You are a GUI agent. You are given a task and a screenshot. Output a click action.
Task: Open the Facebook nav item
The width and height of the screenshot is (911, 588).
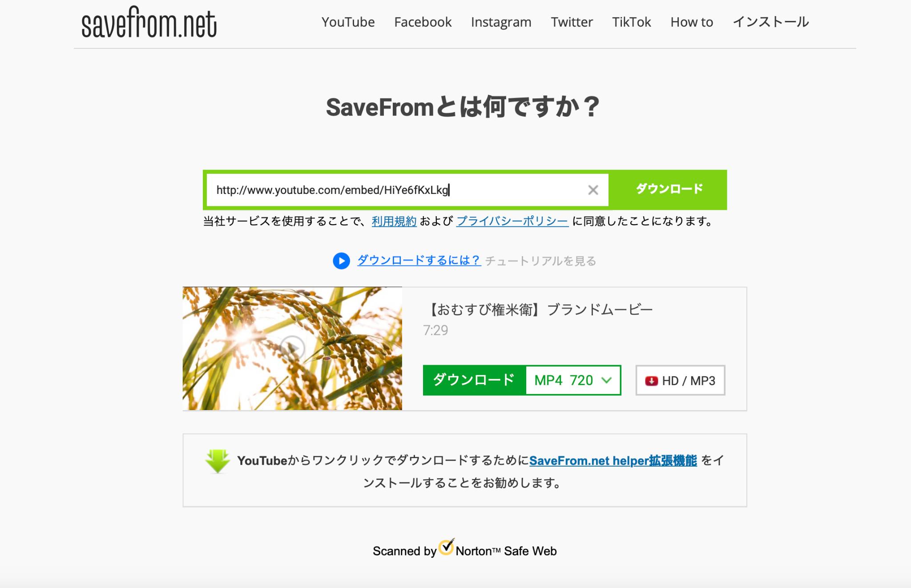pos(423,22)
